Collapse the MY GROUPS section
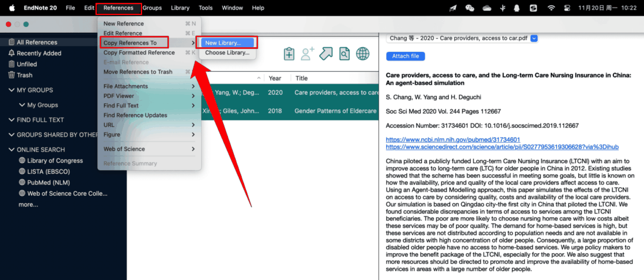644x280 pixels. [12, 90]
